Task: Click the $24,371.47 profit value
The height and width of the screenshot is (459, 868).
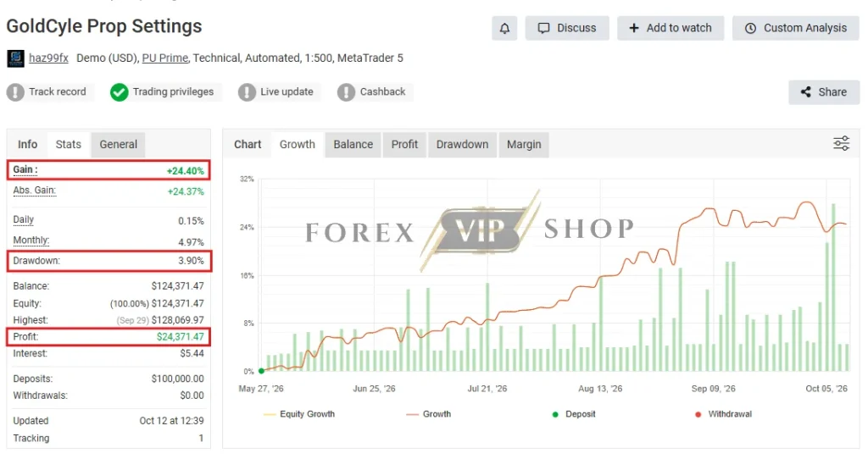Action: [181, 337]
